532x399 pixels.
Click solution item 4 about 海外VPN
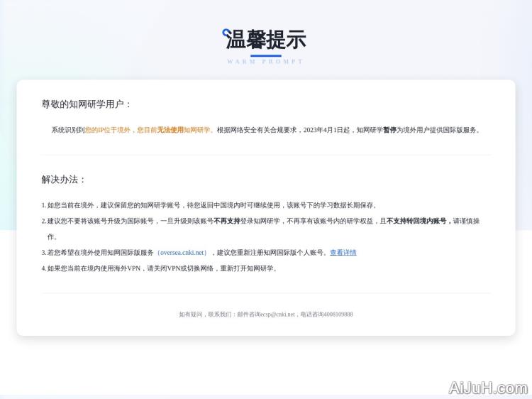point(160,268)
